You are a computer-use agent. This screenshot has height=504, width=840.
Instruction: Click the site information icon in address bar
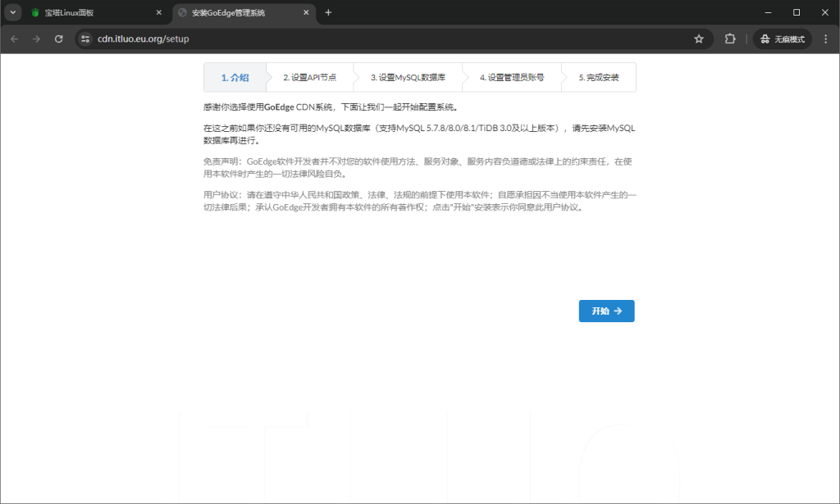coord(85,38)
